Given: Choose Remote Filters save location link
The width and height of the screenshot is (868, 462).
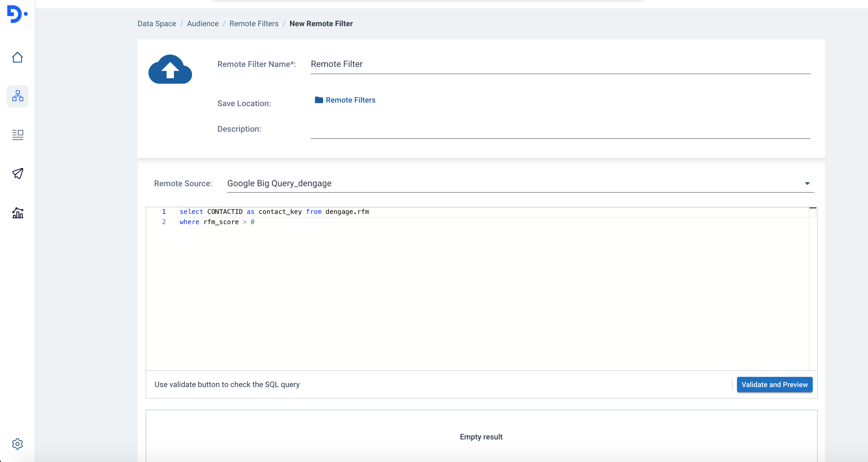Looking at the screenshot, I should pos(350,100).
